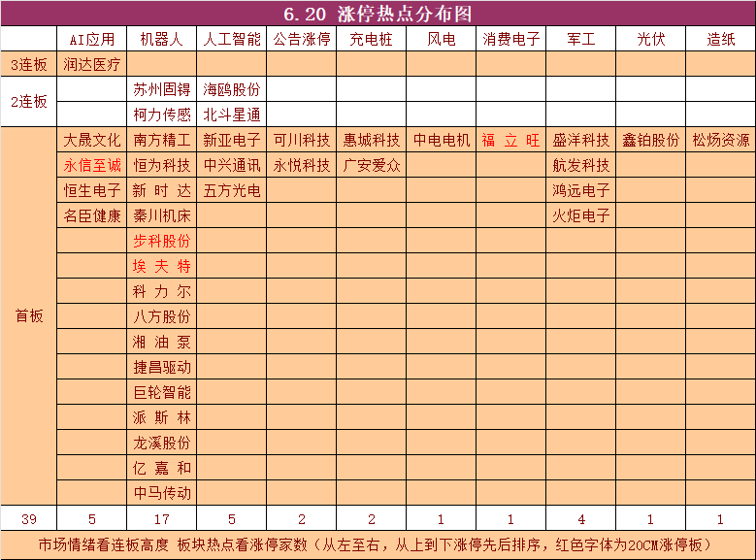Select the 人工智能 column header
The height and width of the screenshot is (560, 756).
coord(231,39)
